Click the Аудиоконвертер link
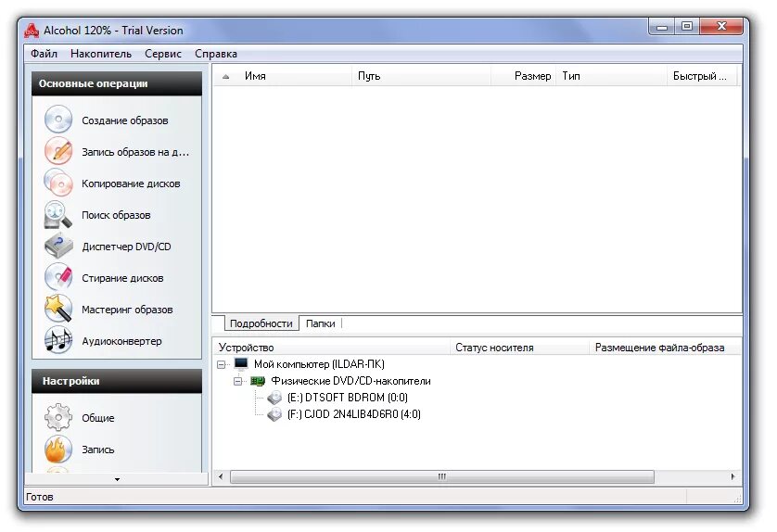Image resolution: width=777 pixels, height=532 pixels. coord(121,341)
